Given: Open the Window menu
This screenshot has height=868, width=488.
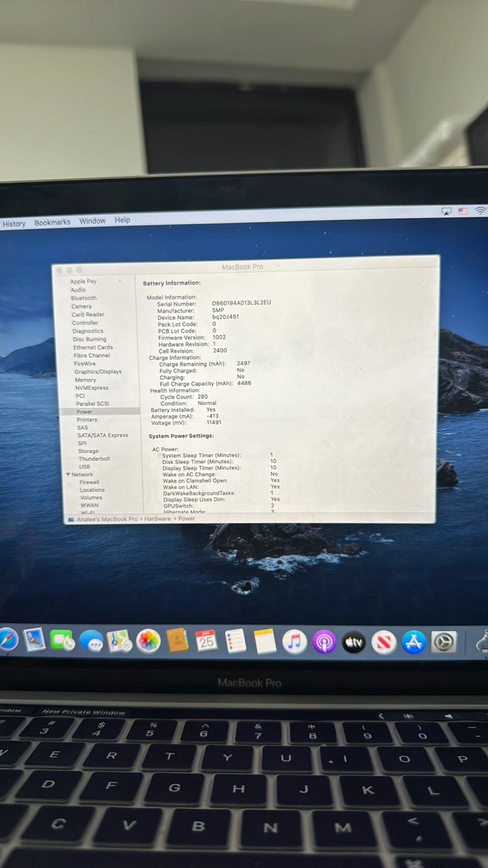Looking at the screenshot, I should (92, 221).
